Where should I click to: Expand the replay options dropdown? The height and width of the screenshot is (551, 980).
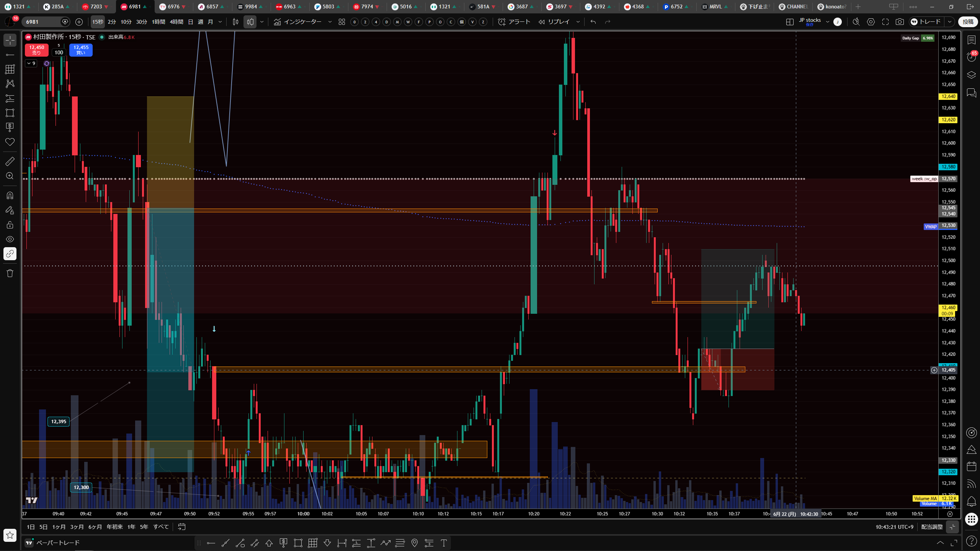(x=578, y=22)
